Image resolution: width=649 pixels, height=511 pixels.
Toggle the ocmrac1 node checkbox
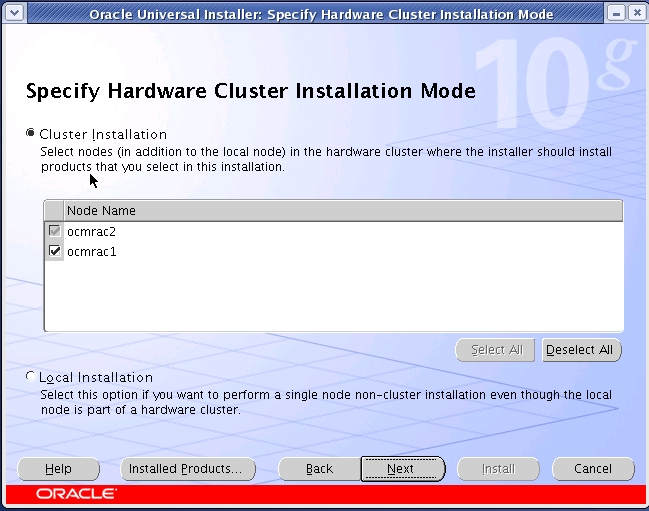tap(55, 251)
